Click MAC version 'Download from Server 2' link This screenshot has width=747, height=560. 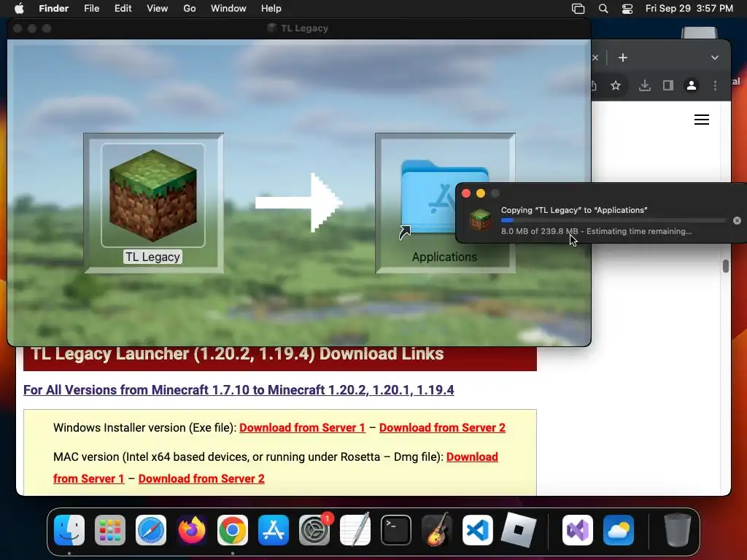tap(201, 478)
